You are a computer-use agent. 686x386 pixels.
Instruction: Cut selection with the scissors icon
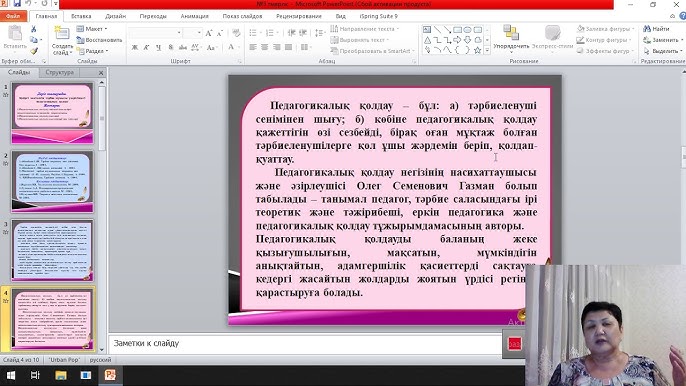tap(34, 29)
